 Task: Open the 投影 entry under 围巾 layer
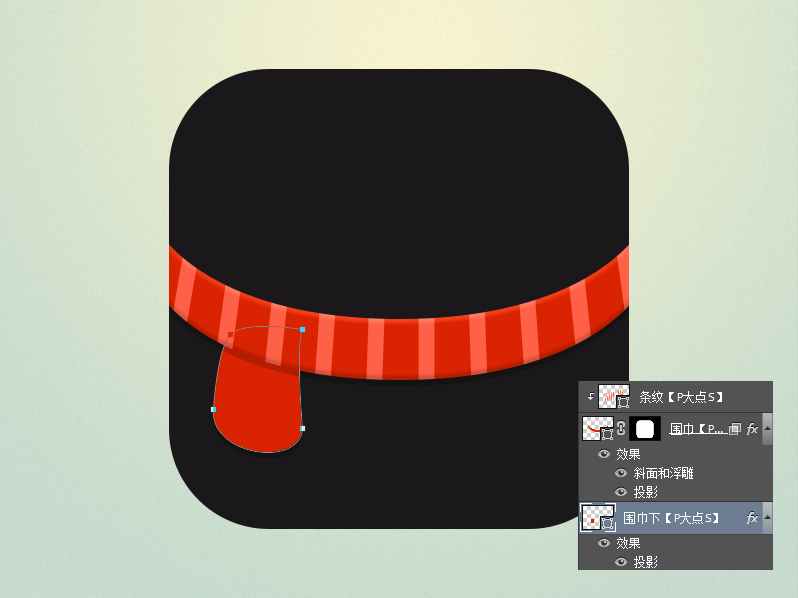click(x=645, y=492)
